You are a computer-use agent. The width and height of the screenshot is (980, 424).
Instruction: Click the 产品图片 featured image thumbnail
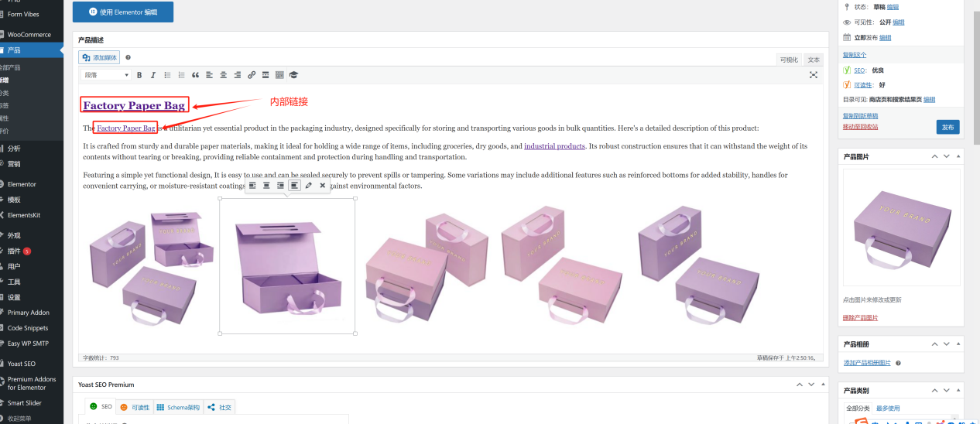(x=902, y=229)
